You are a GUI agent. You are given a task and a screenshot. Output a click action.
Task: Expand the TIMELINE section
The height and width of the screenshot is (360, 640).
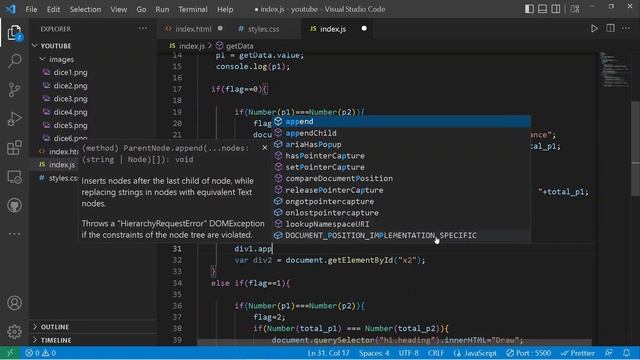(56, 340)
